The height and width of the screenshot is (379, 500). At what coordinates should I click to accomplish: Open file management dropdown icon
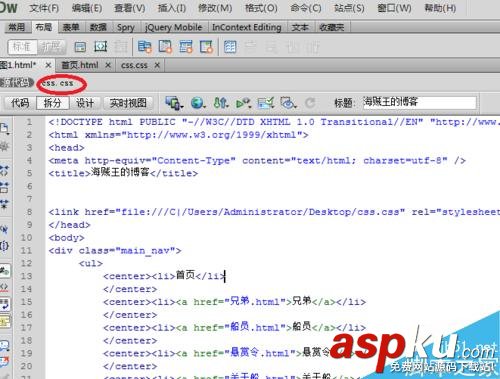pyautogui.click(x=221, y=103)
